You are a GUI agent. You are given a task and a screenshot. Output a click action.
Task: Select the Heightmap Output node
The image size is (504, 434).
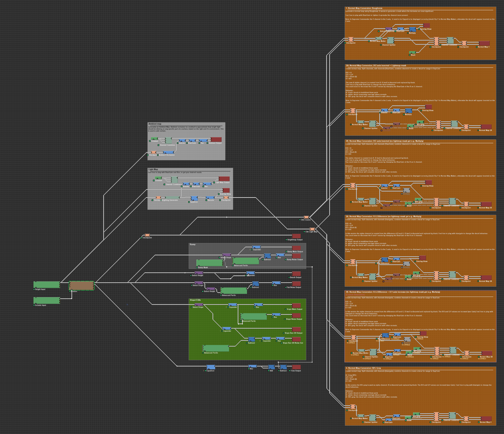[297, 236]
